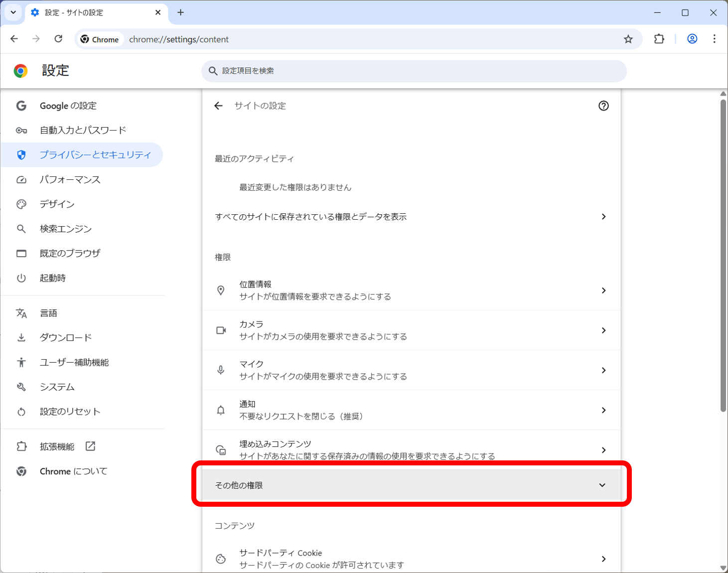728x573 pixels.
Task: Open Google の設定 in sidebar
Action: 82,106
